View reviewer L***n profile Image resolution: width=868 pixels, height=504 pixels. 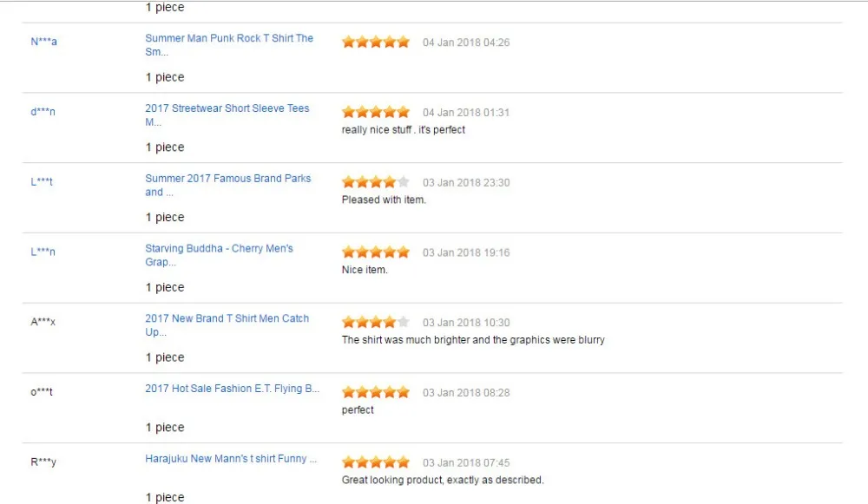tap(43, 252)
